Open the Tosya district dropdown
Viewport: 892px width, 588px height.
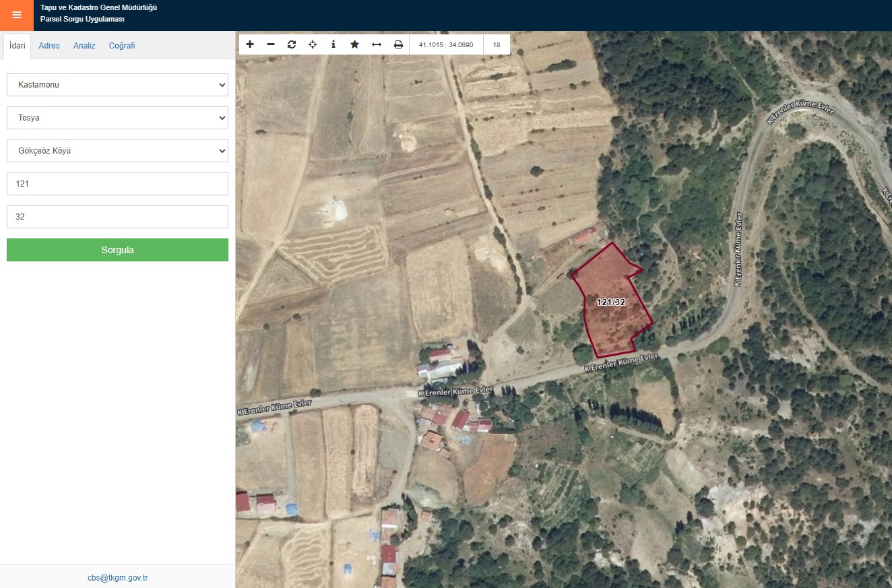coord(117,118)
